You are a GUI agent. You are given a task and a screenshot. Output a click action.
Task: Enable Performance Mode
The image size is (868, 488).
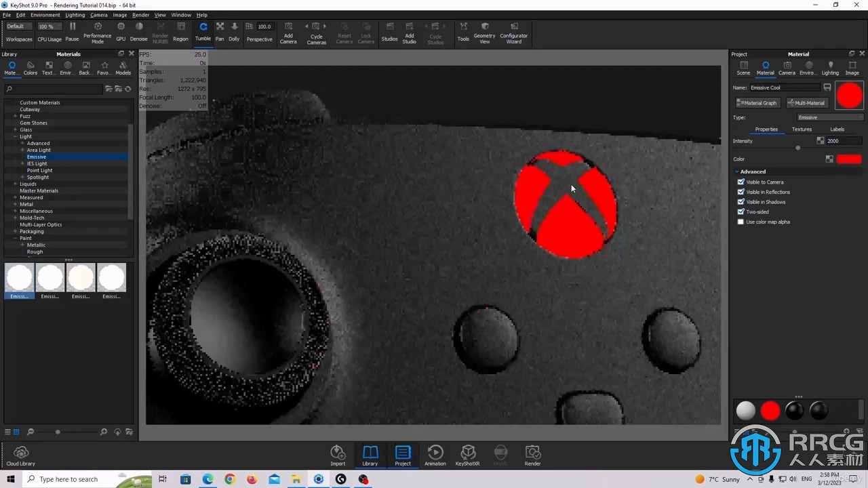coord(97,32)
